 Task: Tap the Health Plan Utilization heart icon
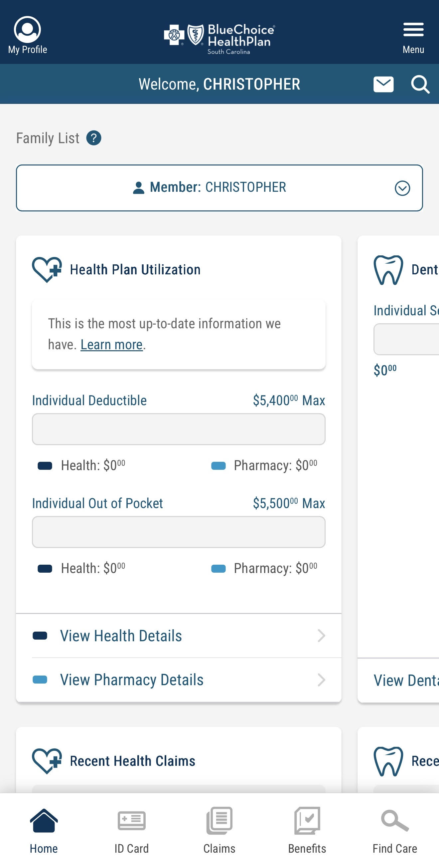click(47, 269)
